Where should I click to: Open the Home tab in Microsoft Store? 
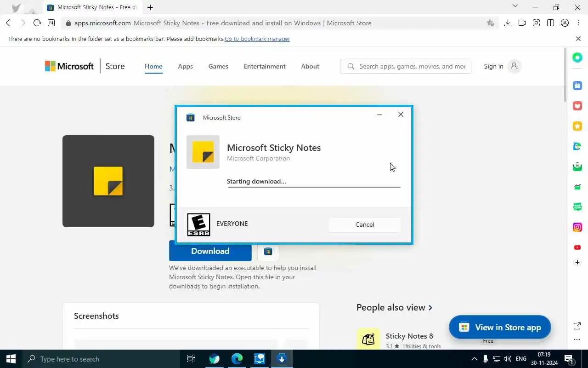[153, 66]
